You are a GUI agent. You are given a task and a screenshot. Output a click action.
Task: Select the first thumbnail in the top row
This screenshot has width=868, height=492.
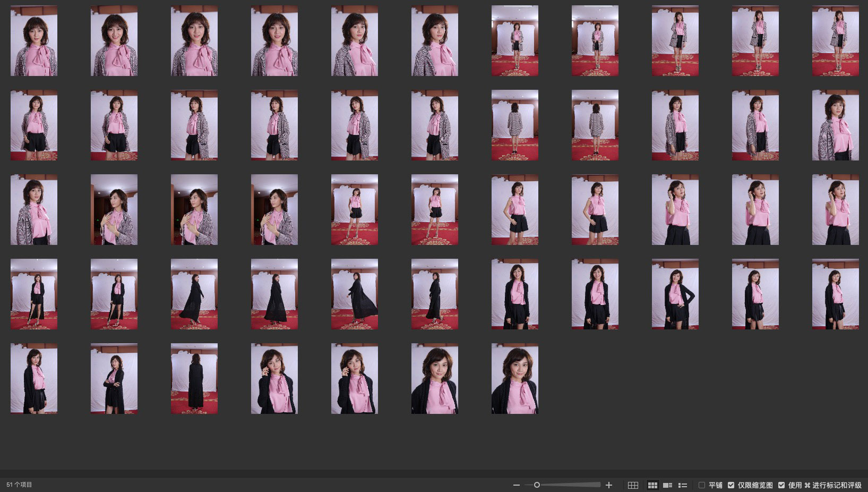(34, 41)
